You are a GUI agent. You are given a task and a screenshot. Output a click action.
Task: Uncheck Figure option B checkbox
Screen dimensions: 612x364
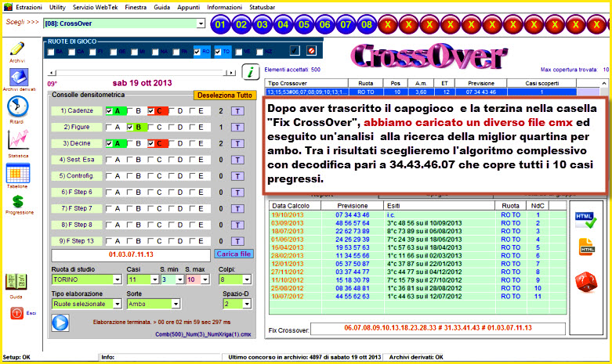130,127
